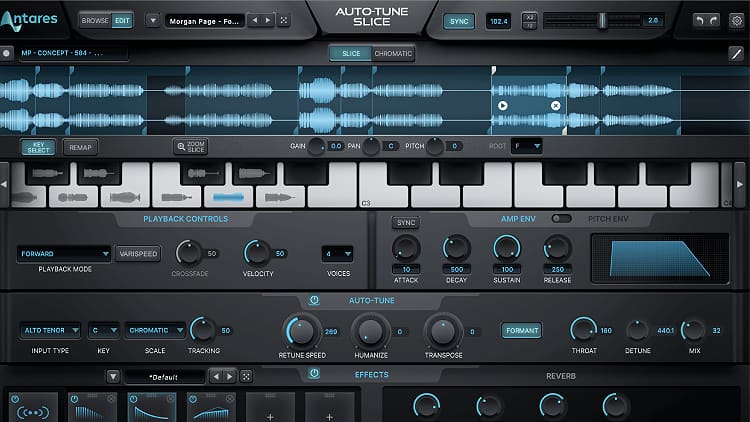Click the MP - CONCEPT sample name
750x422 pixels.
click(x=72, y=53)
